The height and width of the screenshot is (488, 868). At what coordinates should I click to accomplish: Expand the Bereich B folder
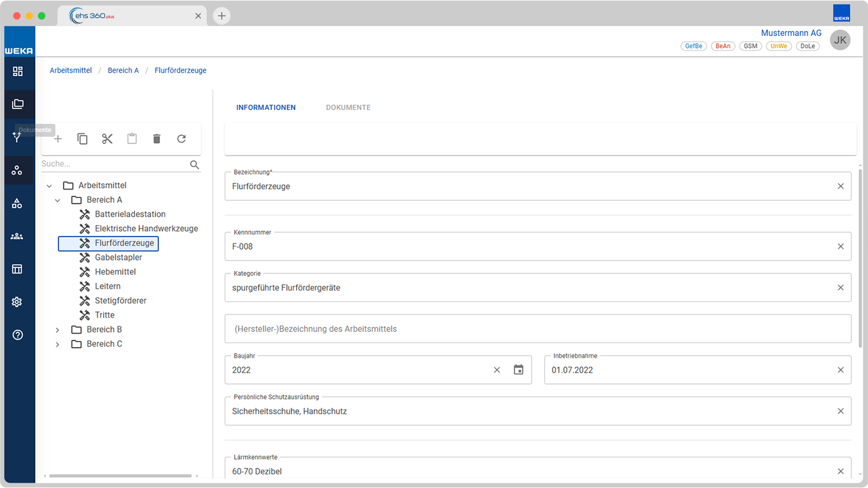58,330
